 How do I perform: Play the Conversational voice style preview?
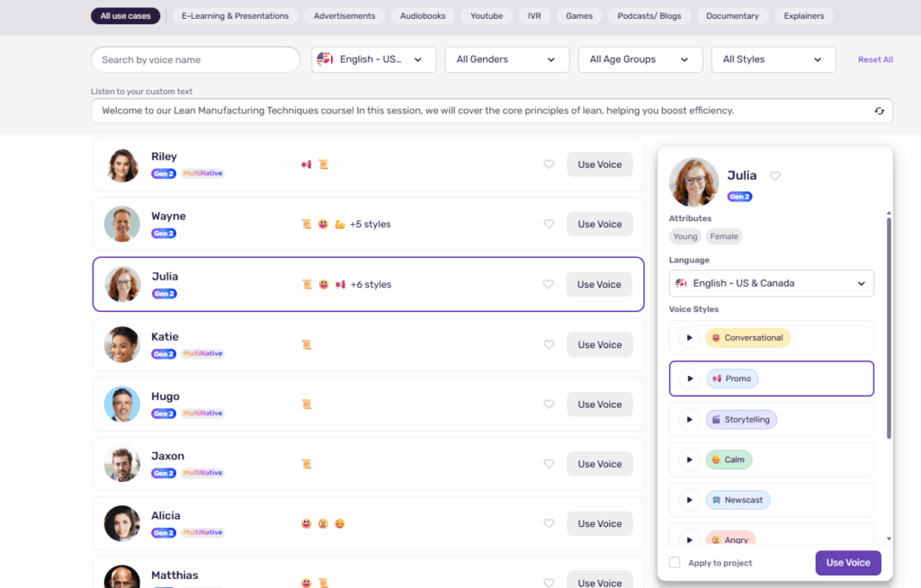tap(689, 338)
